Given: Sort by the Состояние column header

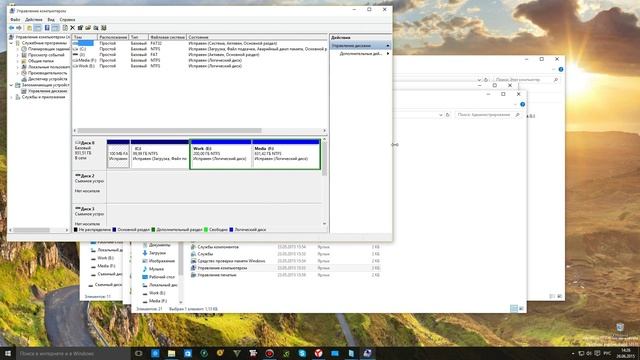Looking at the screenshot, I should [x=257, y=37].
